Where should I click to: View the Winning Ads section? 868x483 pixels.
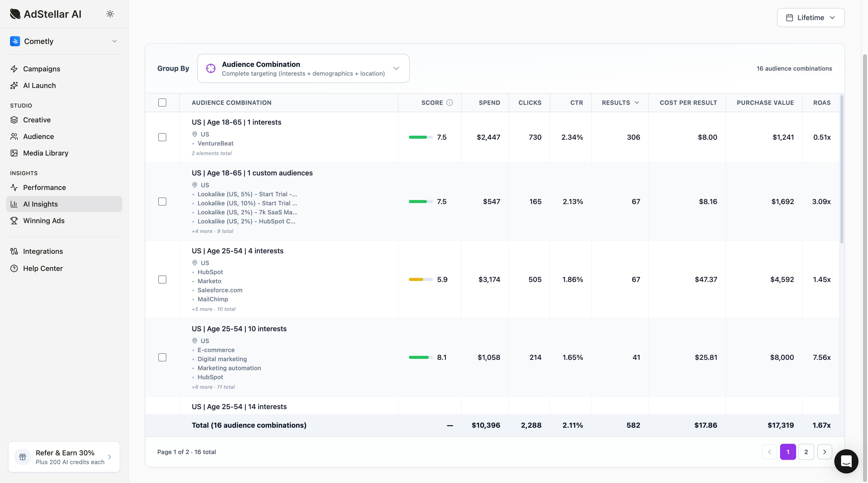(44, 220)
